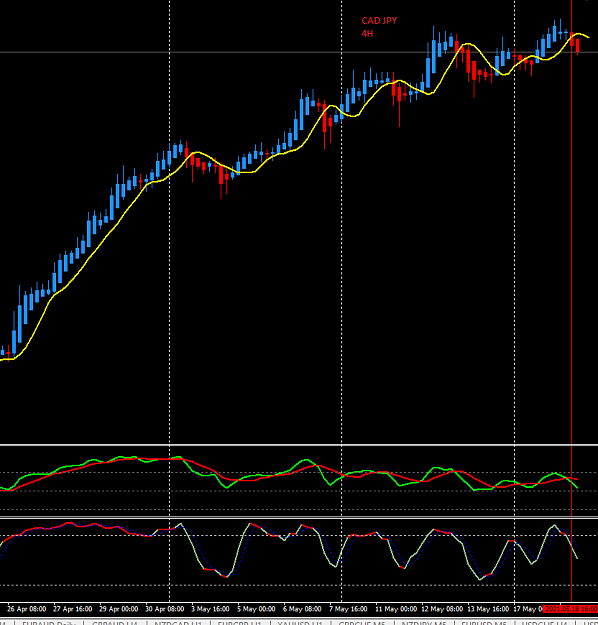Click the 13 May 16:00 time axis label

tap(488, 609)
